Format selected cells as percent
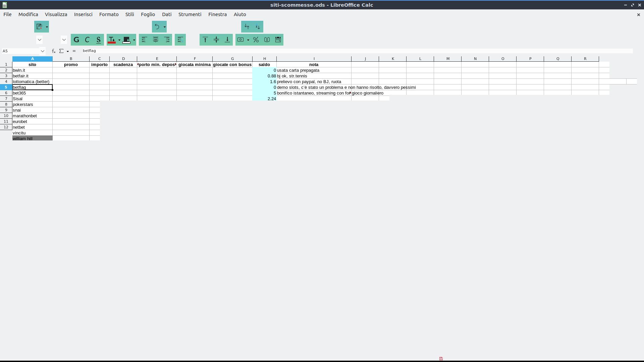 (256, 40)
